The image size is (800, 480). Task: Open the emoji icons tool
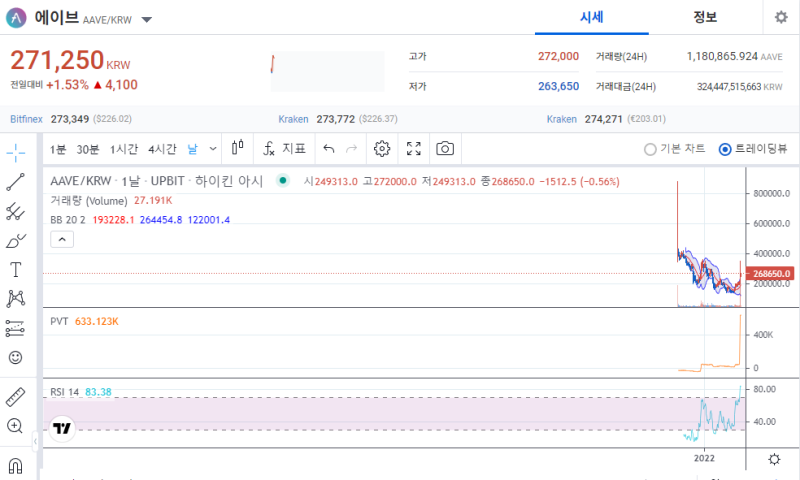(x=15, y=358)
